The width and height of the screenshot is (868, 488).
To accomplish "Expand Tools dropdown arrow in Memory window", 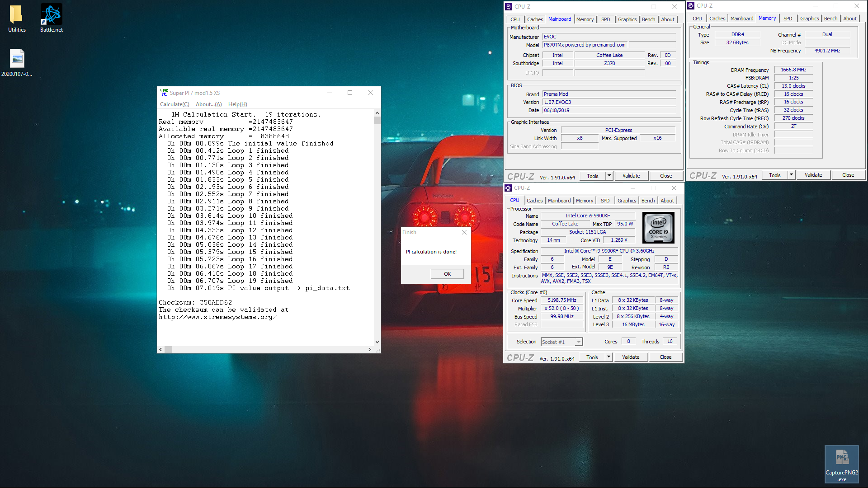I will coord(791,175).
